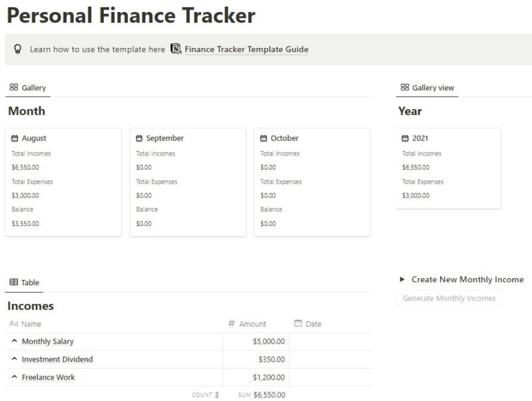Click the calendar icon on the 2021 card
532x401 pixels.
(x=405, y=138)
